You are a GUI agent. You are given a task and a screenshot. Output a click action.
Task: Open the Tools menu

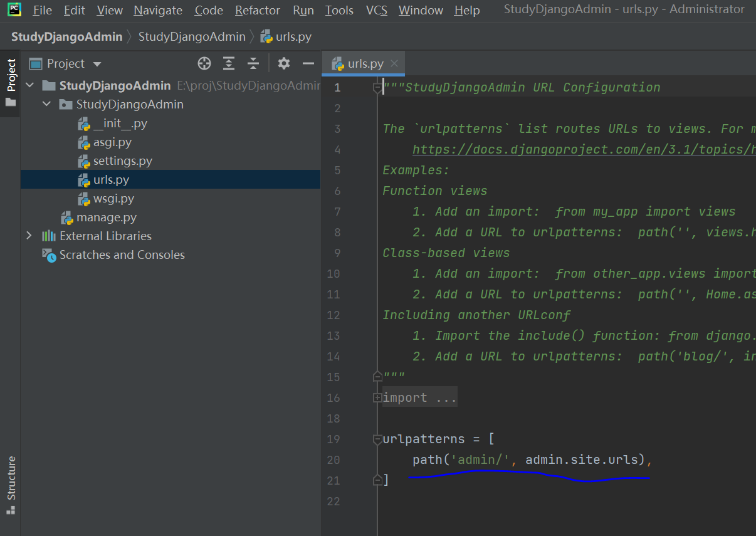(339, 10)
